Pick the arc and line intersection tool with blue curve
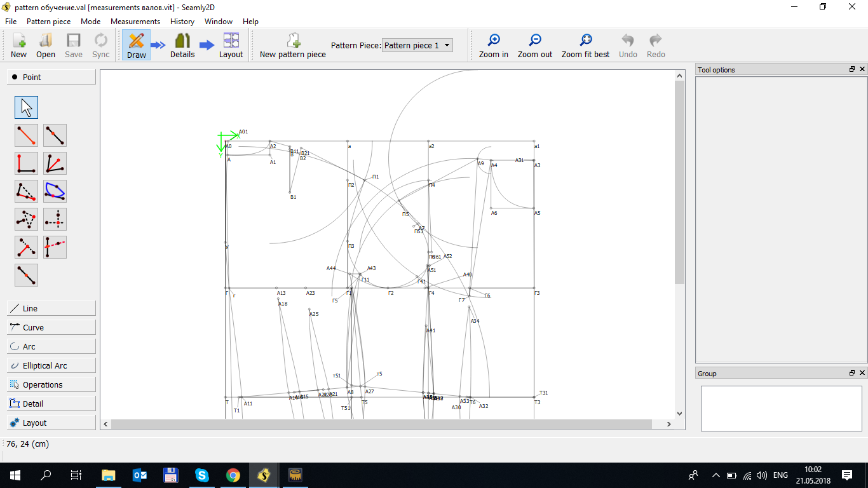The height and width of the screenshot is (488, 868). (55, 191)
